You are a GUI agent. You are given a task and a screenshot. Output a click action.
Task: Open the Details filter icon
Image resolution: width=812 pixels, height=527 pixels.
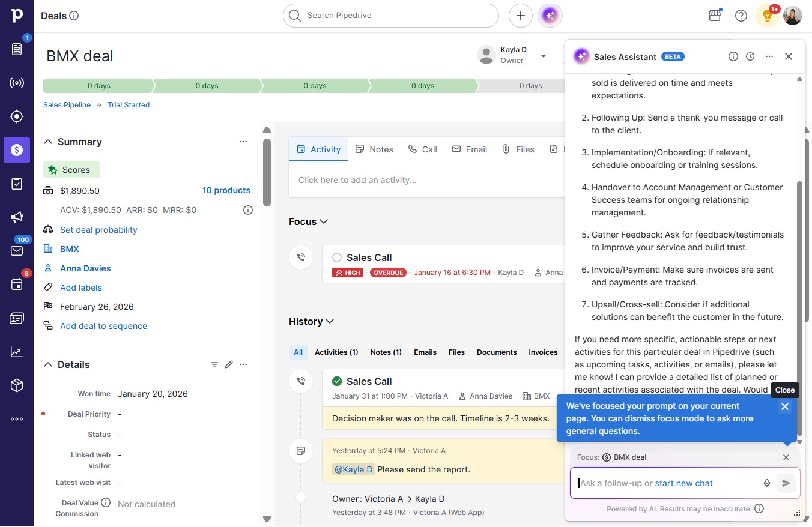214,364
